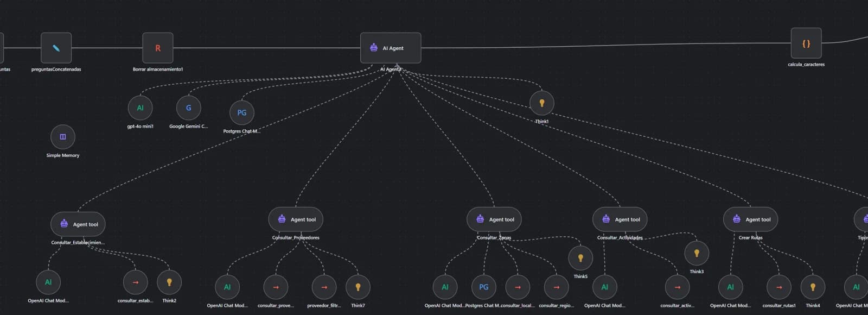Select the preguntasConcatenadas edit node

pyautogui.click(x=56, y=48)
